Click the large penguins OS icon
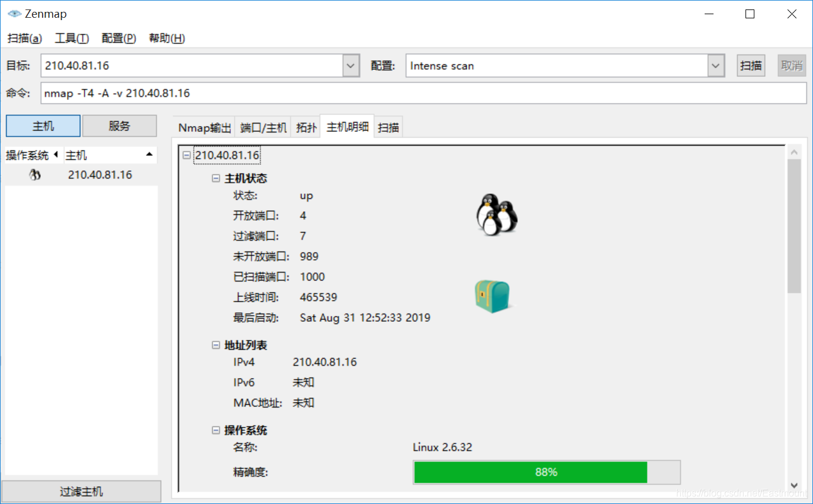Viewport: 813px width, 504px height. click(497, 215)
